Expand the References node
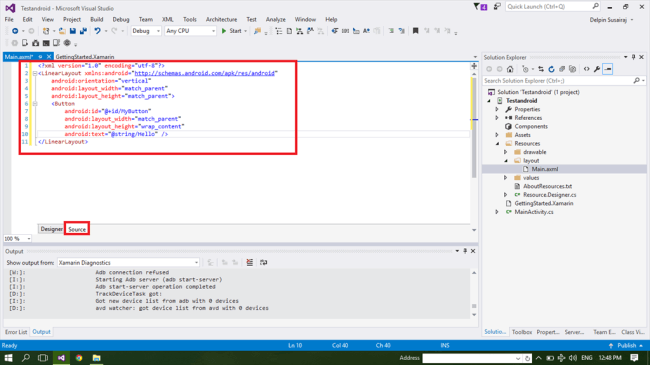This screenshot has height=365, width=650. [x=497, y=118]
